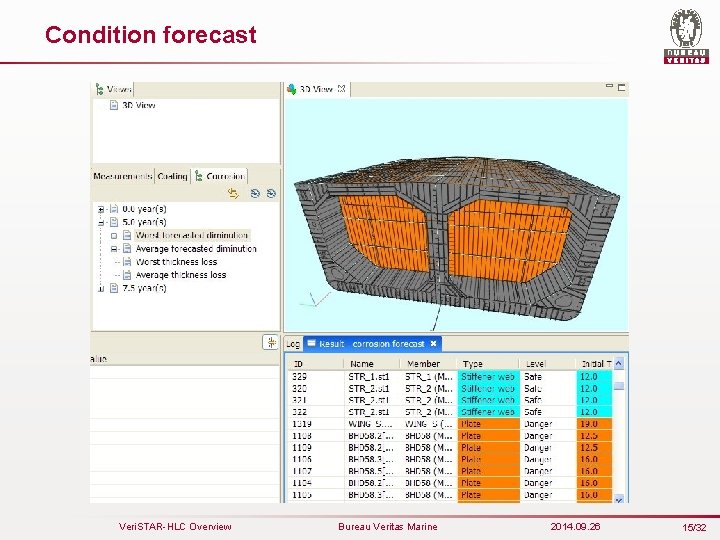
Task: Collapse the Average forecasted diminution node
Action: click(114, 249)
